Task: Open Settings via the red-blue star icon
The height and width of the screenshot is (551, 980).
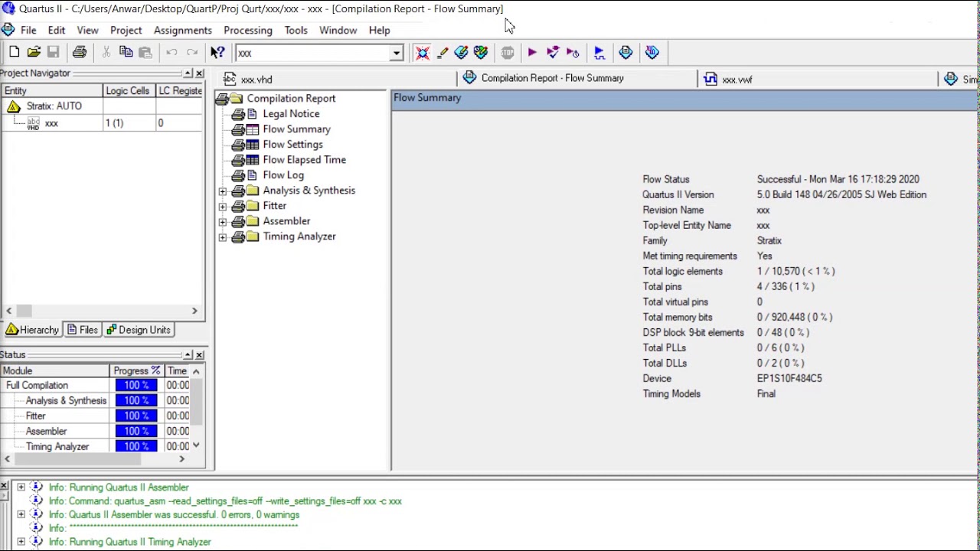Action: 423,52
